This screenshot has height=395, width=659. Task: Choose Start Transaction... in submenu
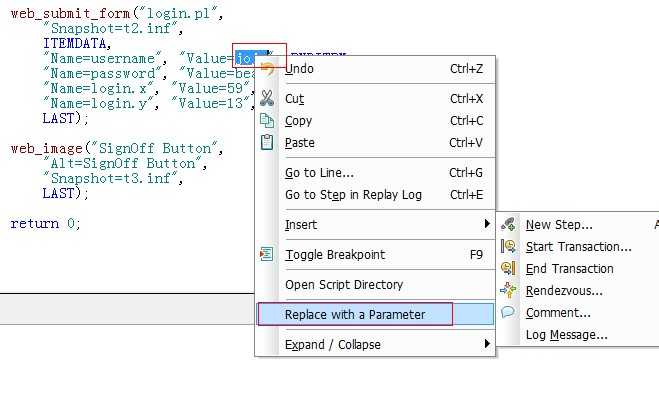[578, 246]
